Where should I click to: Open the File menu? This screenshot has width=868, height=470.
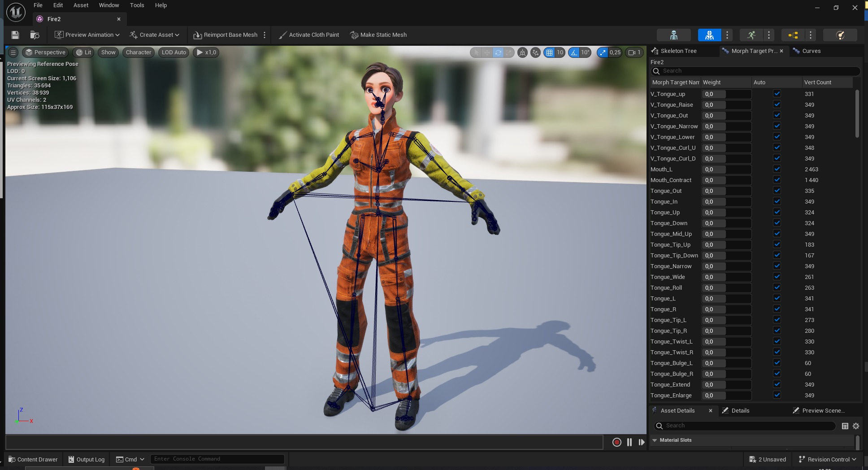tap(38, 5)
